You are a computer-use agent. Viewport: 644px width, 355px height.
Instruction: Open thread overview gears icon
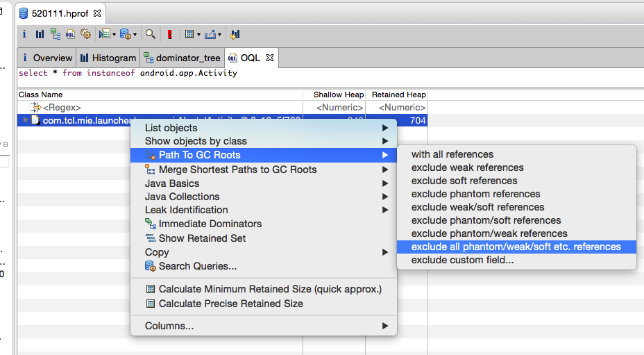(86, 34)
